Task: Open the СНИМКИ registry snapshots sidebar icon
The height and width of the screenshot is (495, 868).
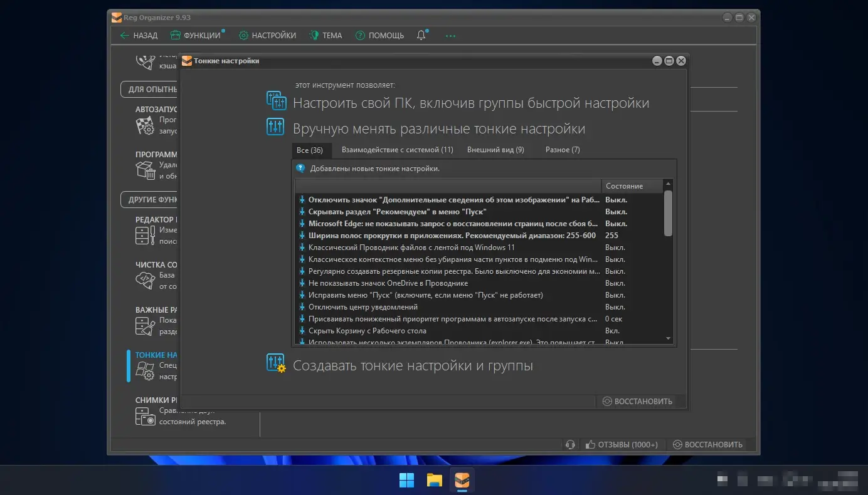Action: point(145,416)
